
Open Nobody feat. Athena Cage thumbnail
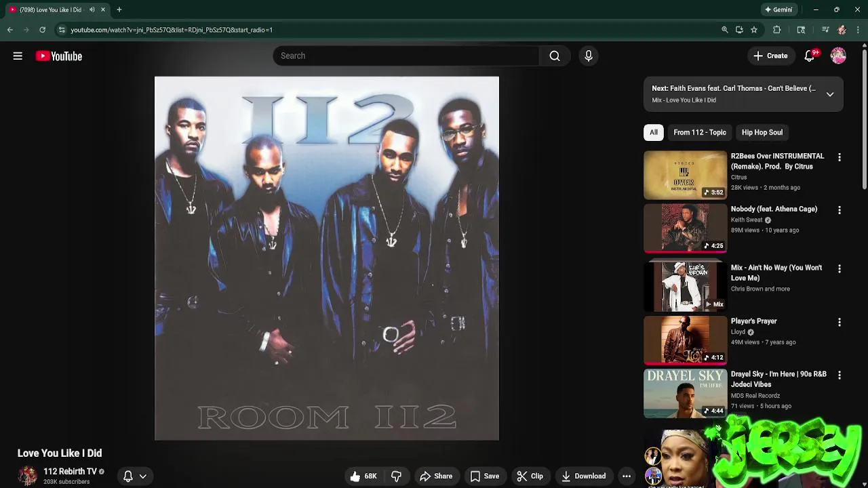pos(685,228)
